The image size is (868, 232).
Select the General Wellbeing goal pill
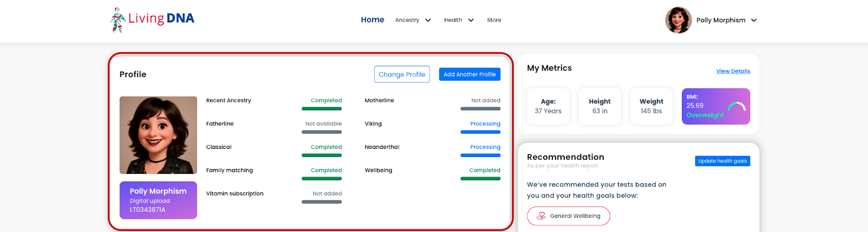pos(569,216)
